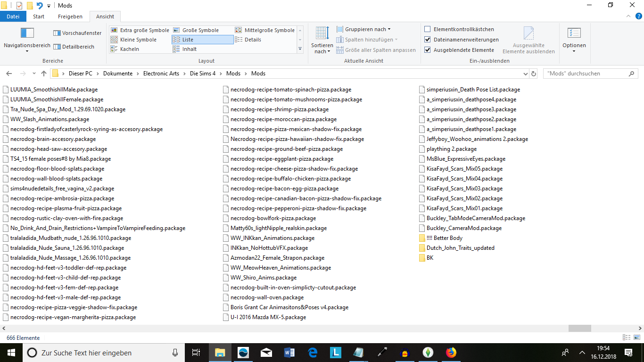Image resolution: width=644 pixels, height=362 pixels.
Task: Click Electronic Arts breadcrumb
Action: tap(161, 74)
